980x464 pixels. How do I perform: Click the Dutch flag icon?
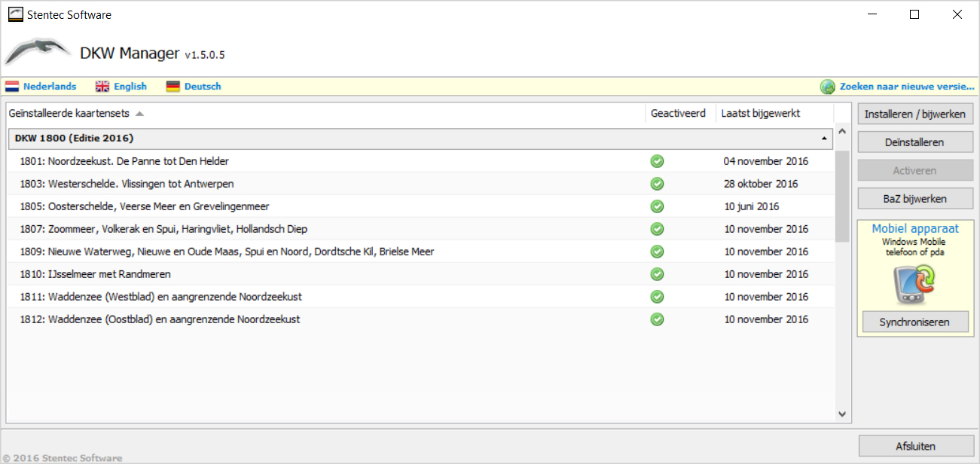pos(12,87)
